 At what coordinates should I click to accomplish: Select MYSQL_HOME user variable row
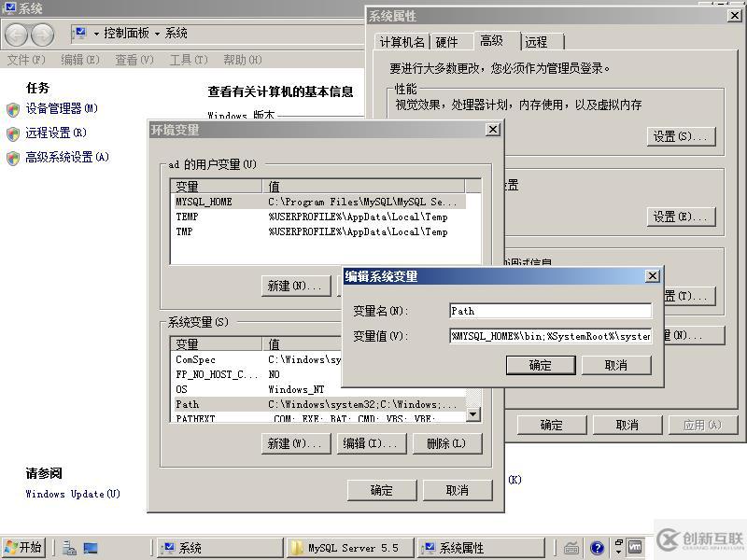click(x=318, y=202)
